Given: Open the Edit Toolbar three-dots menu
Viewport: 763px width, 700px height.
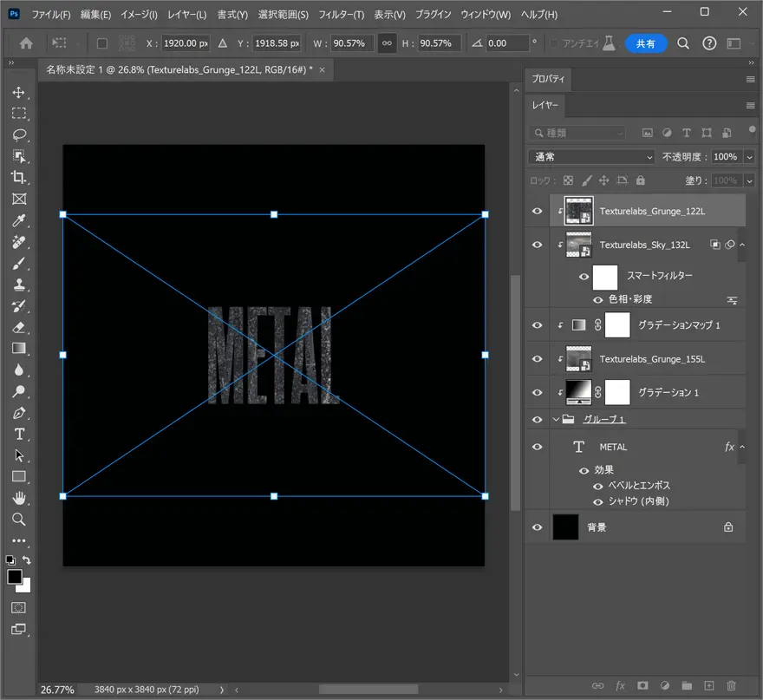Looking at the screenshot, I should point(19,540).
